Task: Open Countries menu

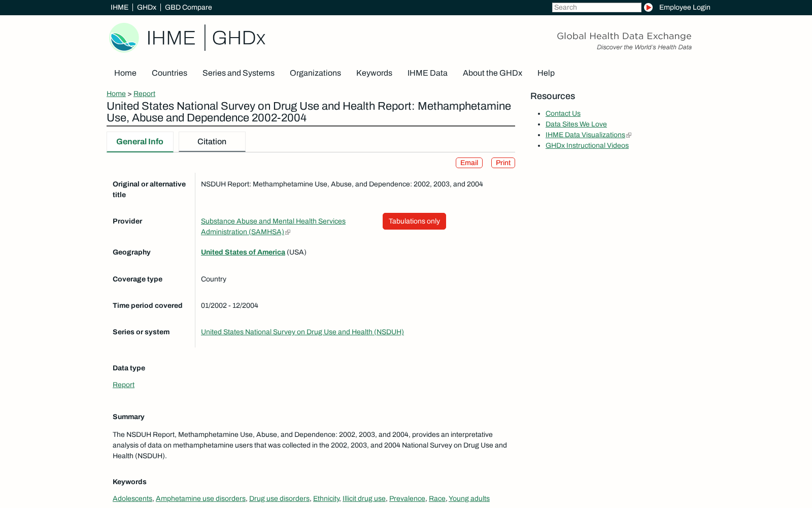Action: point(170,73)
